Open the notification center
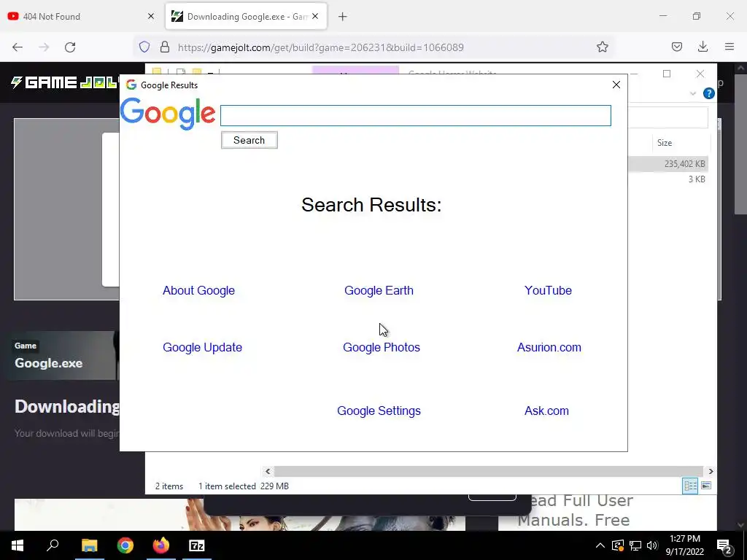The width and height of the screenshot is (747, 560). pyautogui.click(x=724, y=545)
